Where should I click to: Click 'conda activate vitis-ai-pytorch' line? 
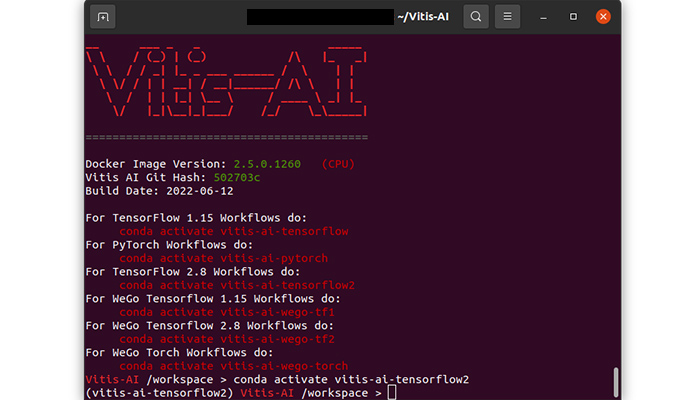click(224, 258)
